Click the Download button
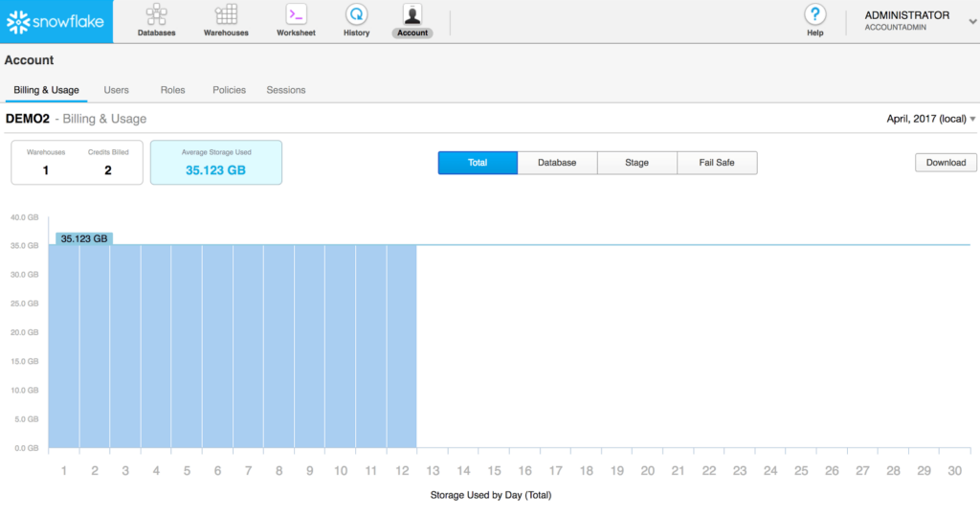Screen dimensions: 980x517 [x=946, y=163]
